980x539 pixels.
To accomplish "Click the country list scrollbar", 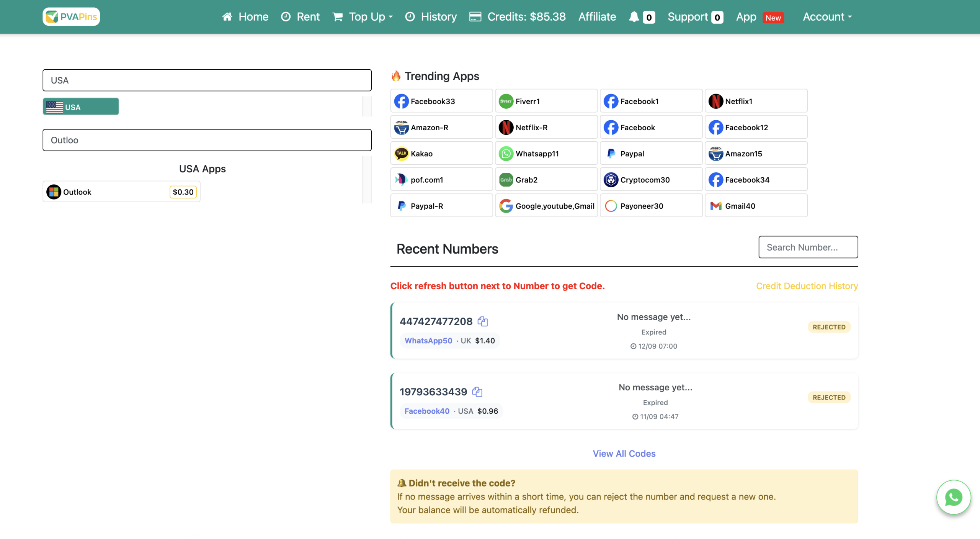I will (x=367, y=106).
